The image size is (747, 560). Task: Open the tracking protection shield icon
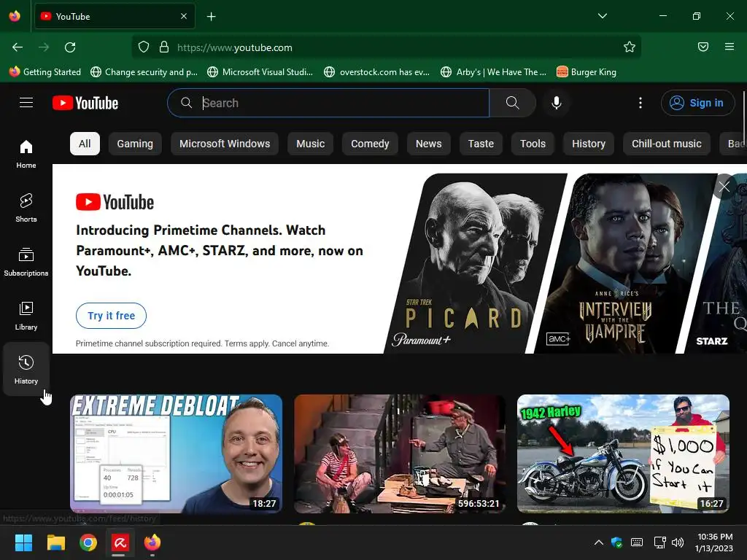point(144,47)
